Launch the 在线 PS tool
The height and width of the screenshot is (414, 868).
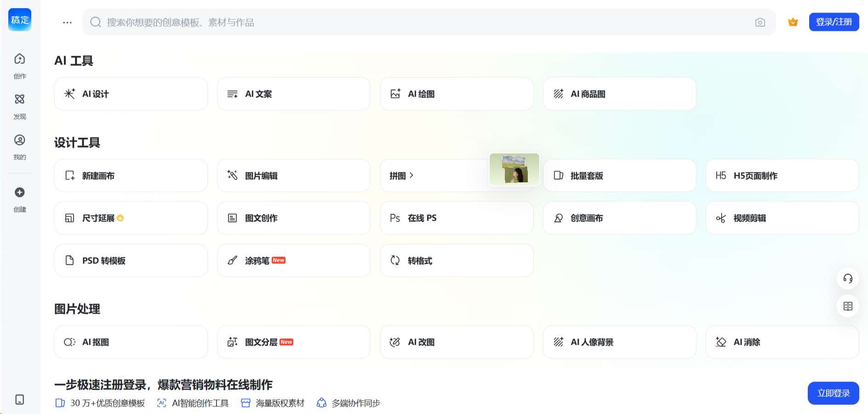[456, 218]
